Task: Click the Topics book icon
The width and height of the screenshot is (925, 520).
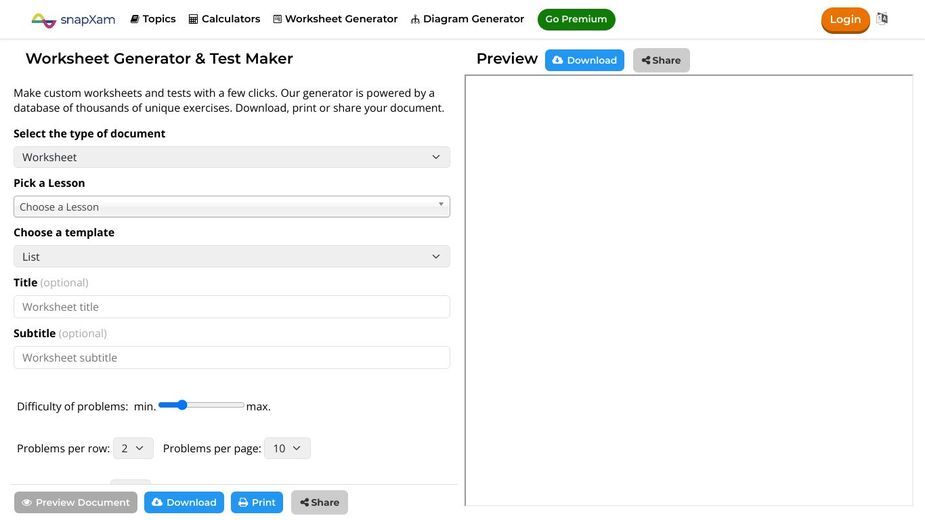Action: pos(135,19)
